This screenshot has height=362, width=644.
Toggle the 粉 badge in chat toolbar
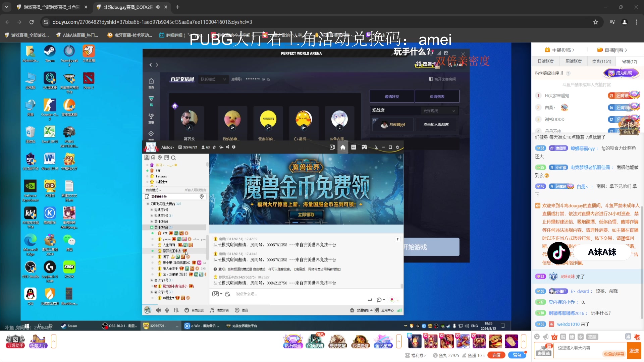coord(563,337)
